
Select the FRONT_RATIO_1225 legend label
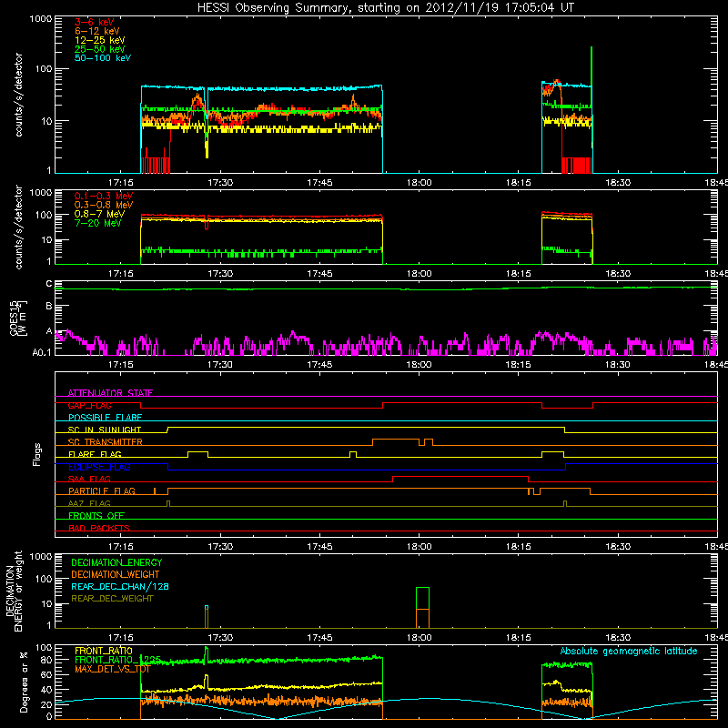click(x=118, y=660)
